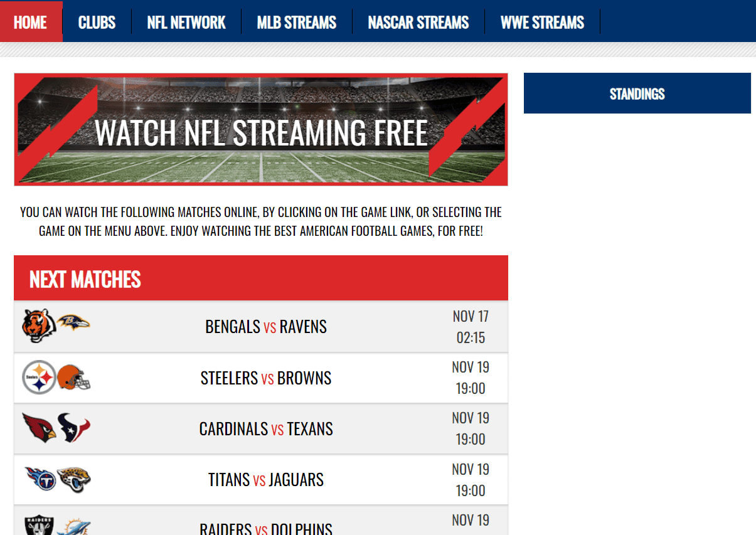Viewport: 756px width, 535px height.
Task: Click the Cardinals red bird logo
Action: tap(39, 426)
